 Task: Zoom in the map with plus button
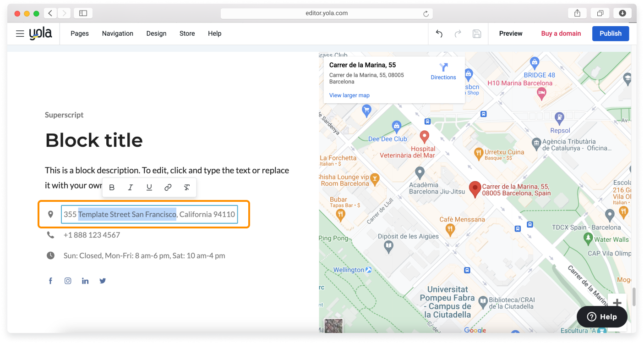click(617, 302)
